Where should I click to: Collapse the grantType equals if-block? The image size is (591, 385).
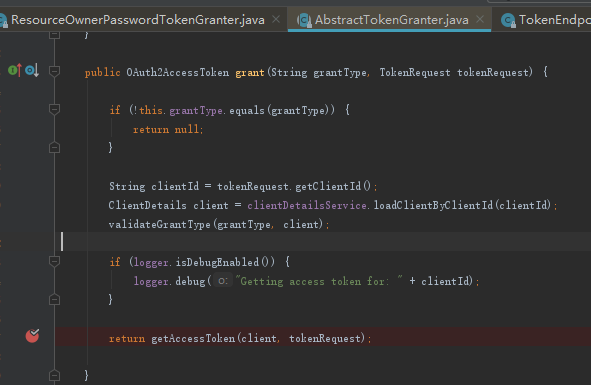pyautogui.click(x=54, y=109)
